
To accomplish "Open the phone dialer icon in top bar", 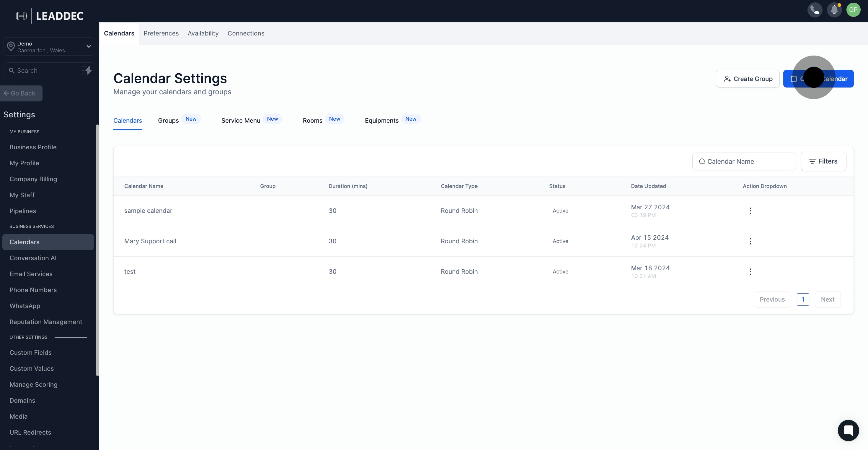I will point(815,10).
